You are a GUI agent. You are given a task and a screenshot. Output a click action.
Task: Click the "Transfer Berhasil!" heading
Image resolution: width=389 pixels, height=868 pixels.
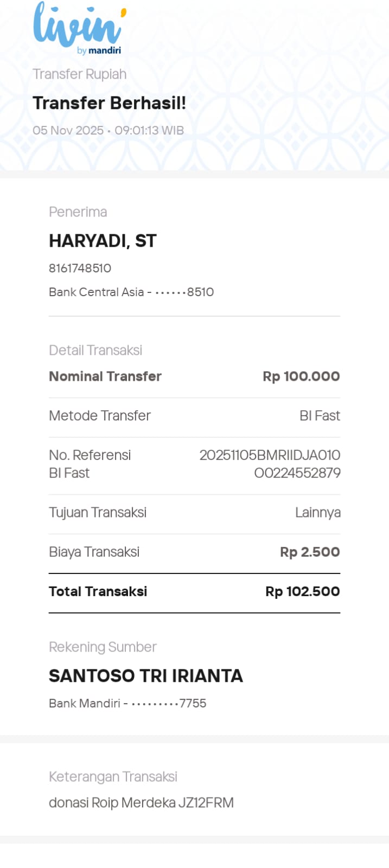pyautogui.click(x=109, y=103)
